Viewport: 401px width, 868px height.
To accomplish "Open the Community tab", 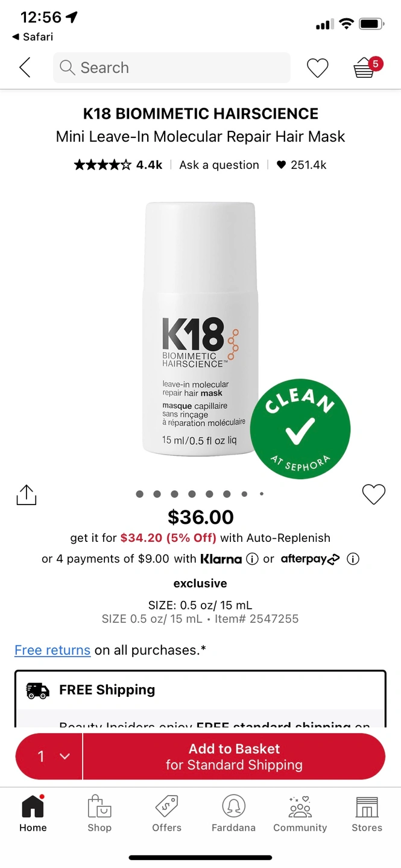I will (300, 814).
